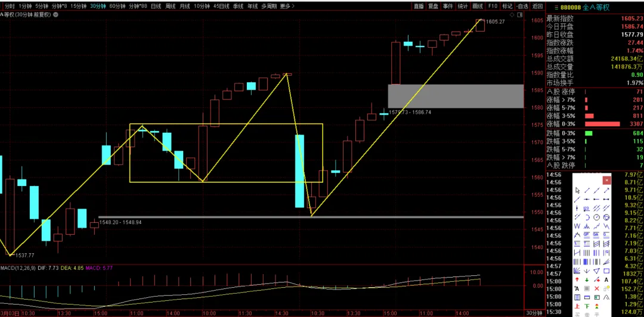Switch to the 1分钟 period
Screen dimensions: 644x317
pyautogui.click(x=26, y=6)
